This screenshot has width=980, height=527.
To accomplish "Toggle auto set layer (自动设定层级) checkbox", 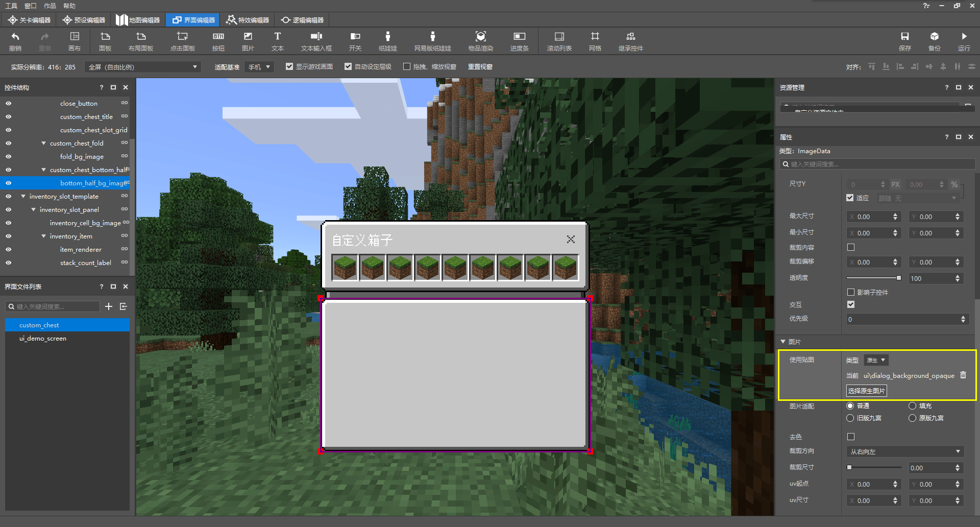I will point(348,66).
